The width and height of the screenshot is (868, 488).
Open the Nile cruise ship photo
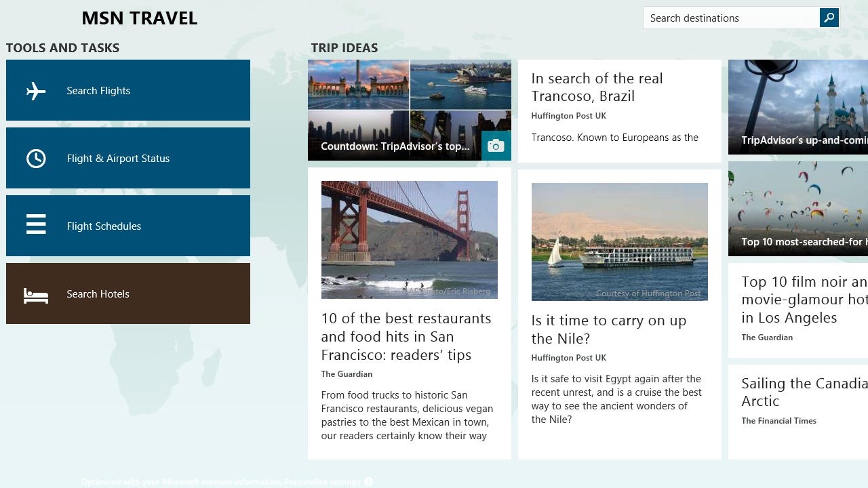click(x=619, y=241)
